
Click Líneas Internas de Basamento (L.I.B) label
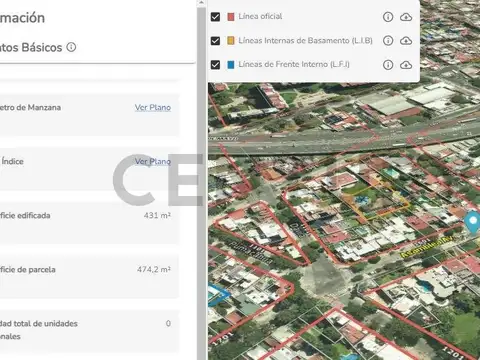305,41
